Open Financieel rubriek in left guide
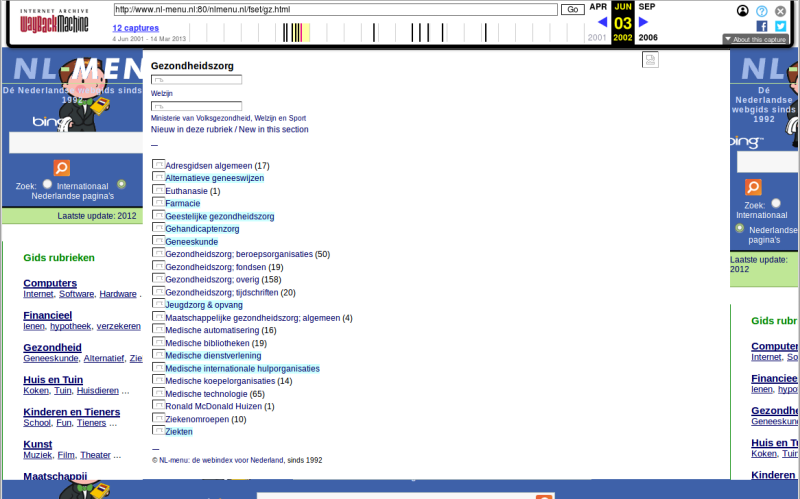800x499 pixels. pyautogui.click(x=48, y=315)
